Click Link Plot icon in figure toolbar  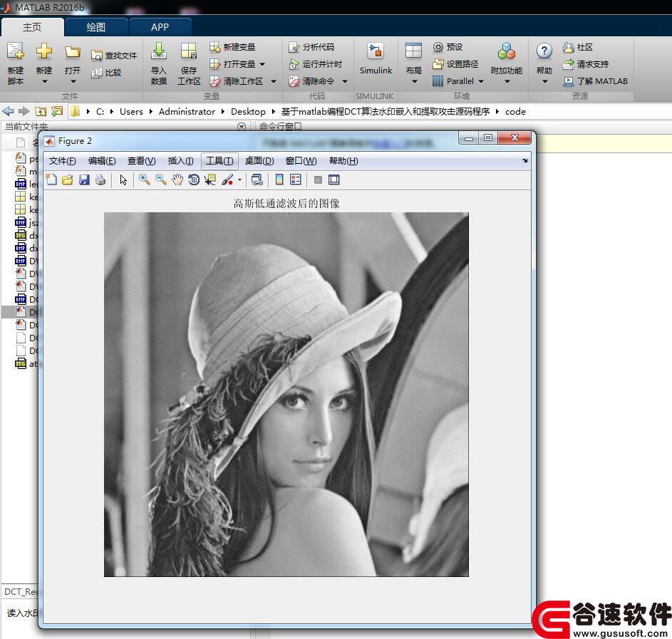point(257,180)
